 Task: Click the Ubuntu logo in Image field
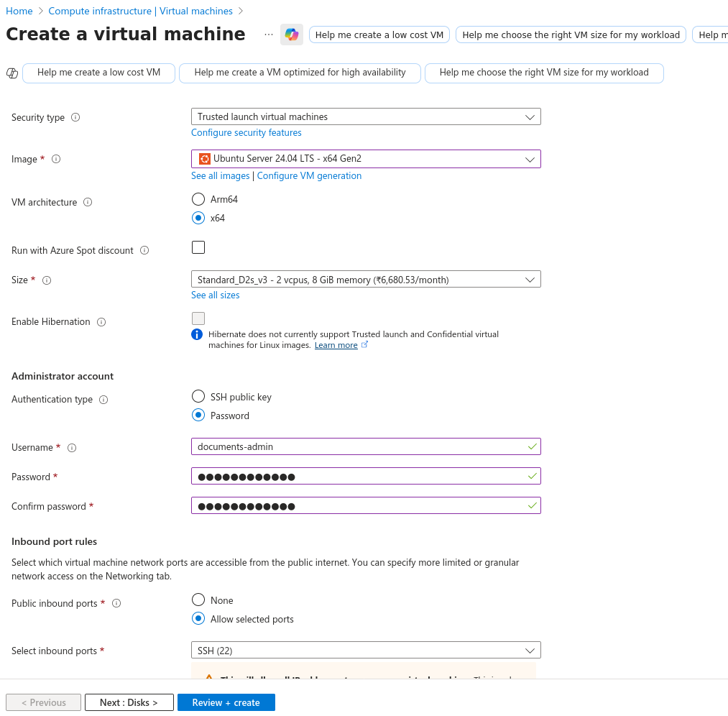(204, 159)
